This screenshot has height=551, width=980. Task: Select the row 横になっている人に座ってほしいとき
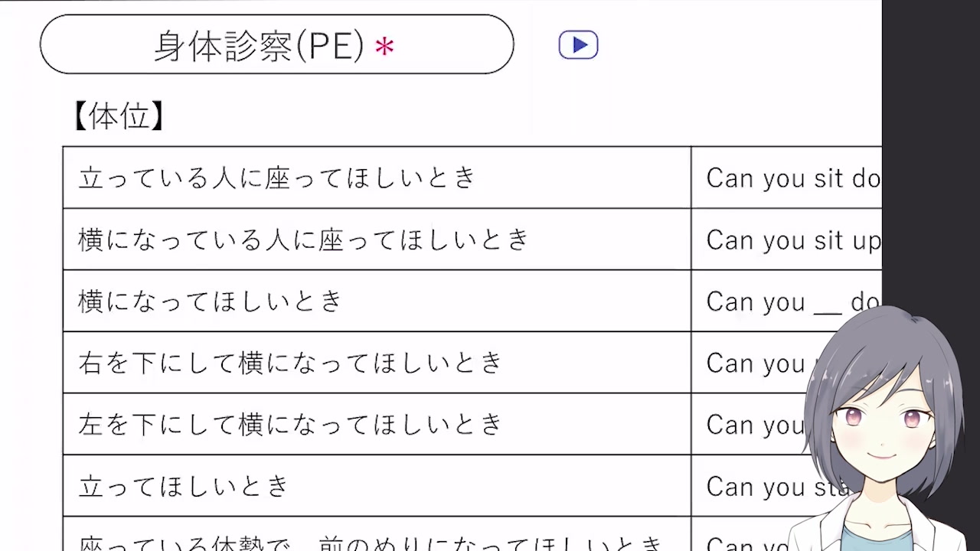pos(304,240)
